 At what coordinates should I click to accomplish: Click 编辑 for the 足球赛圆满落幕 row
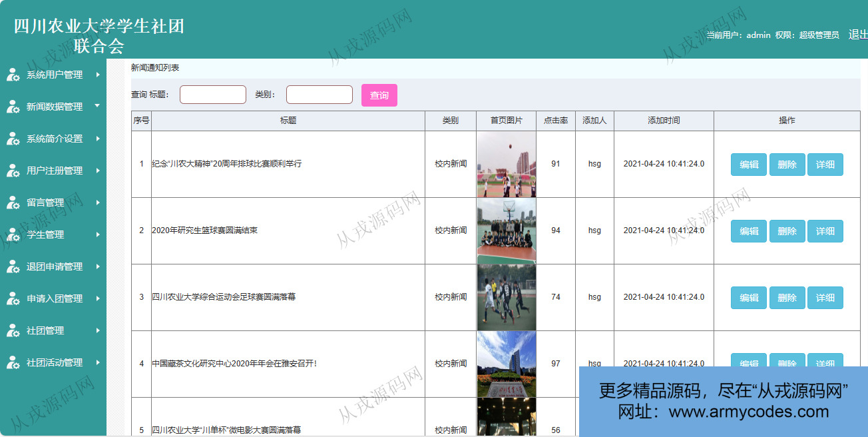tap(749, 298)
